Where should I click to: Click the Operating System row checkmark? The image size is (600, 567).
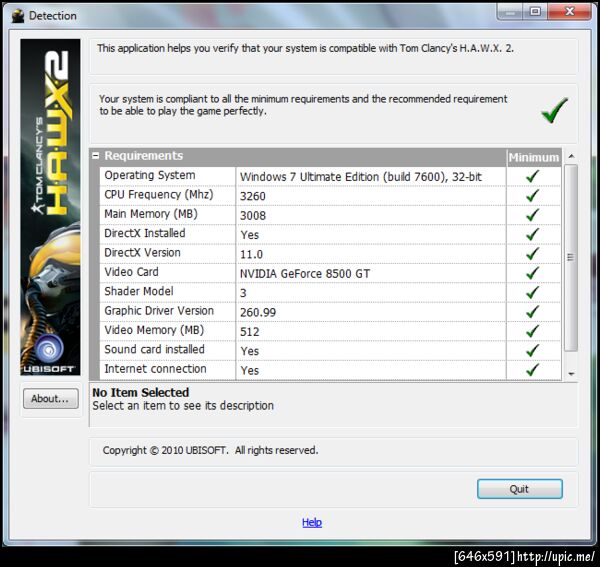pyautogui.click(x=532, y=176)
